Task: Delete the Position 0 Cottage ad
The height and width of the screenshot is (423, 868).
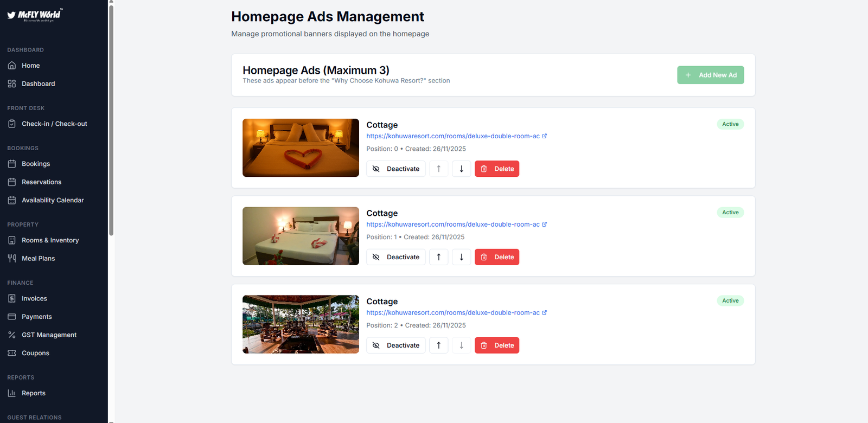Action: [497, 169]
